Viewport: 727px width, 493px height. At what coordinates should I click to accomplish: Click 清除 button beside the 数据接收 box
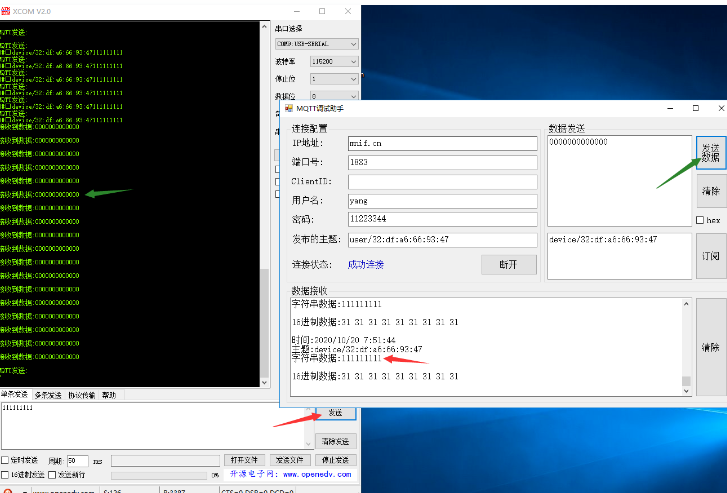711,347
